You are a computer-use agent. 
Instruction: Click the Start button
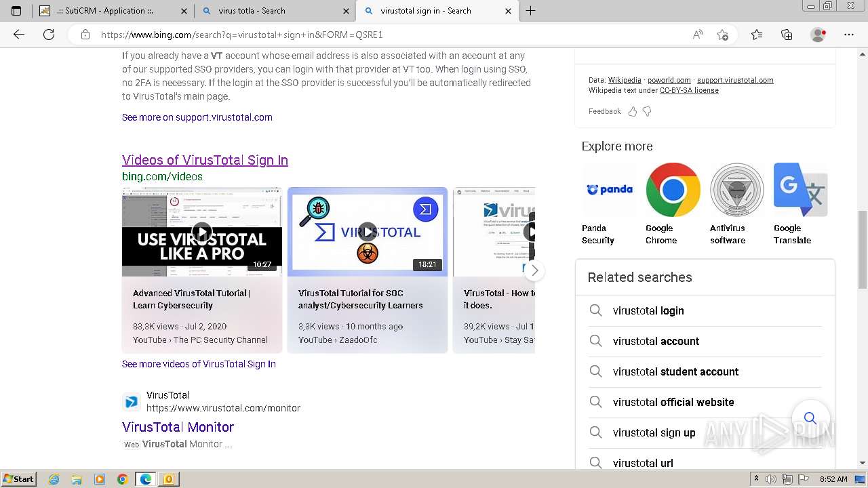click(19, 479)
